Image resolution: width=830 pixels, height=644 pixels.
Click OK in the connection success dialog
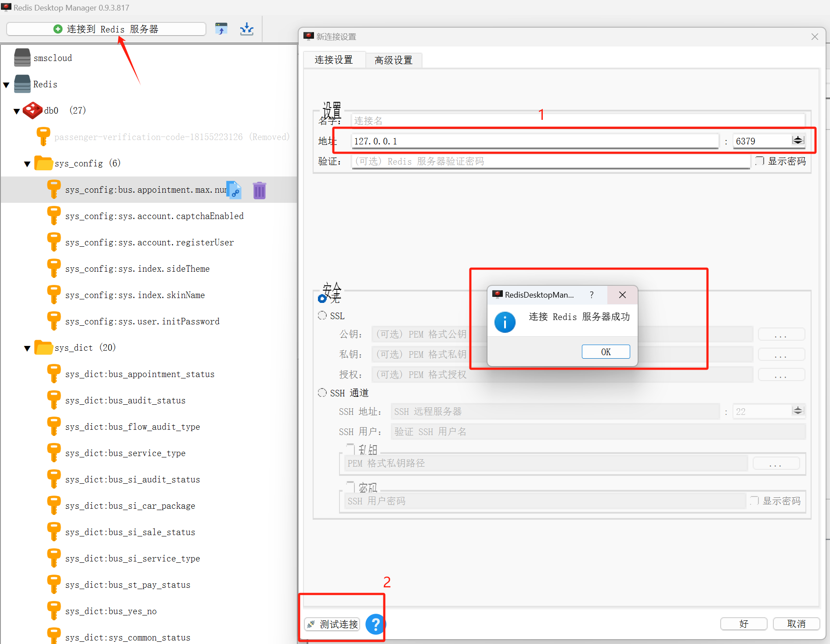[606, 352]
